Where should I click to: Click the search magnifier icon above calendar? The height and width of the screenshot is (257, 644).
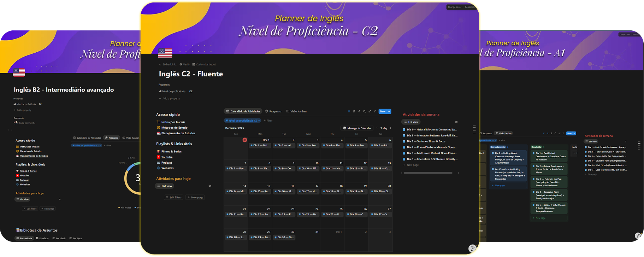coord(365,111)
